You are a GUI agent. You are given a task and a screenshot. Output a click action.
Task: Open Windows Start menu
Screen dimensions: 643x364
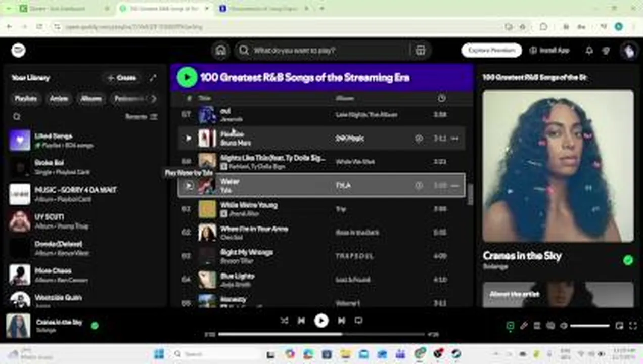(x=158, y=354)
